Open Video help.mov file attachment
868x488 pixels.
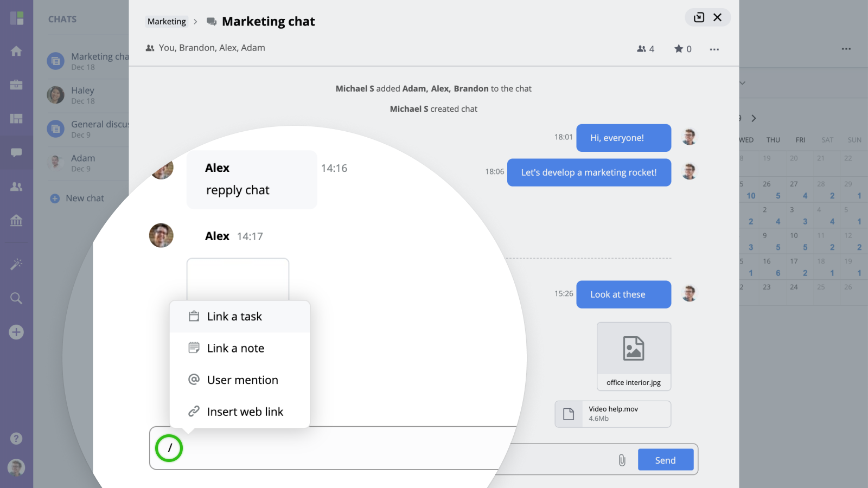pos(612,414)
